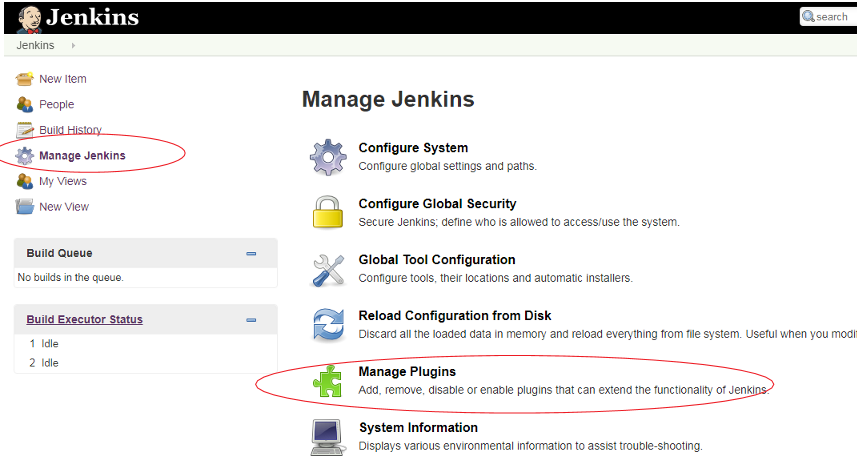The width and height of the screenshot is (857, 468).
Task: Click 'Secure Jenkins; define who is allowed' description
Action: 519,222
